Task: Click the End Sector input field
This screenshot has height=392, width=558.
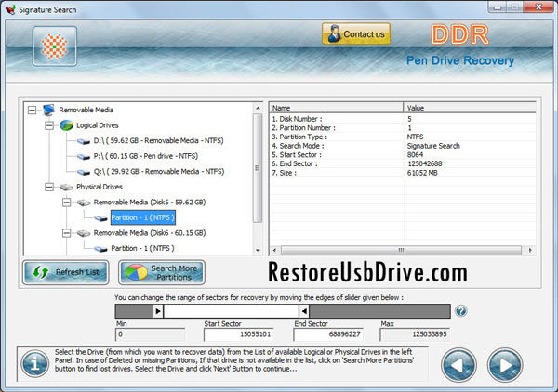Action: pos(328,334)
